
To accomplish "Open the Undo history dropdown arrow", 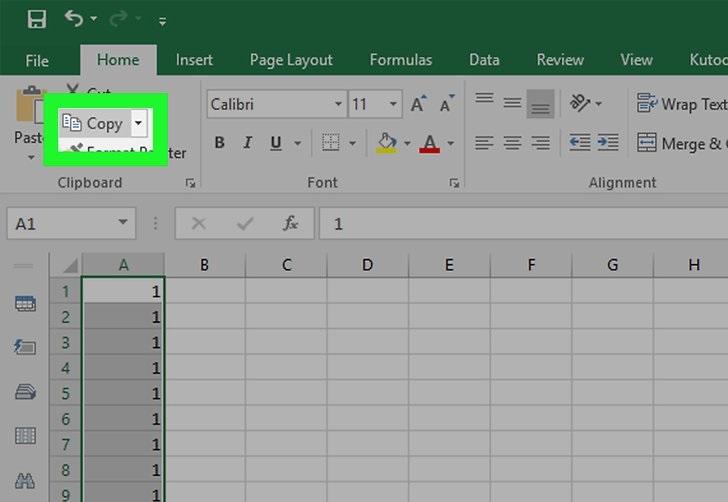I will click(94, 19).
